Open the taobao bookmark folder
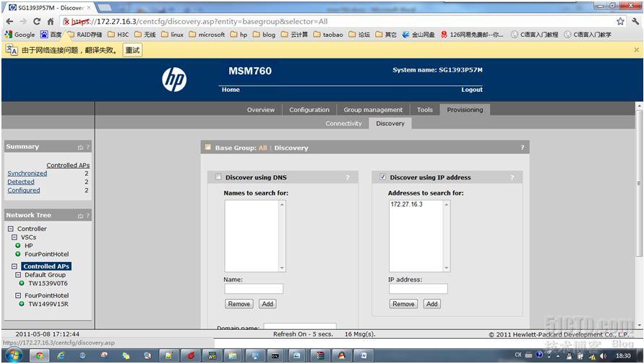 328,35
